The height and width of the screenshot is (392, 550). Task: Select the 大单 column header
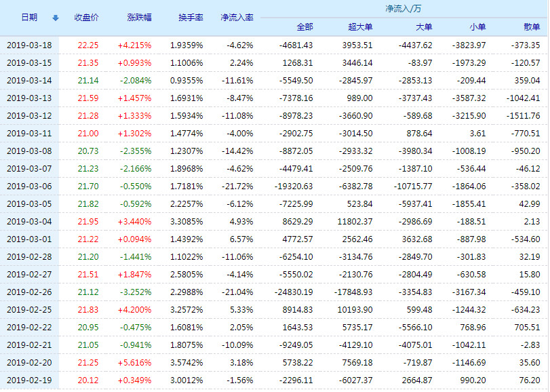(x=424, y=27)
